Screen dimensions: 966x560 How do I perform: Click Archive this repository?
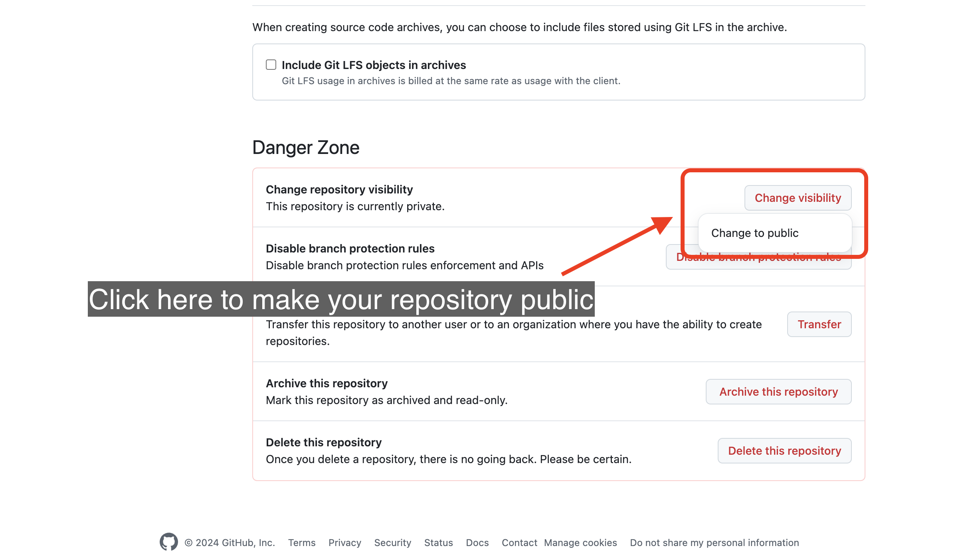tap(778, 391)
